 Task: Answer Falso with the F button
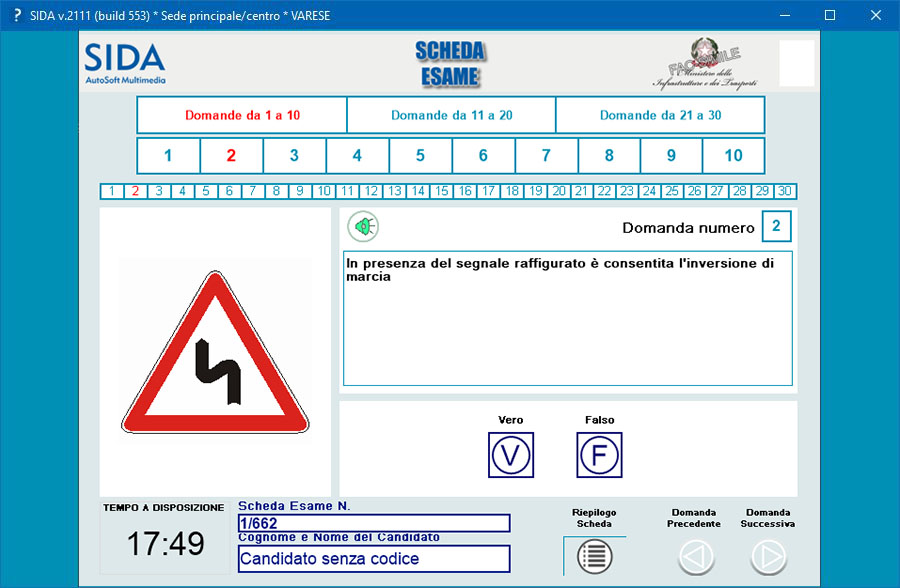point(599,455)
